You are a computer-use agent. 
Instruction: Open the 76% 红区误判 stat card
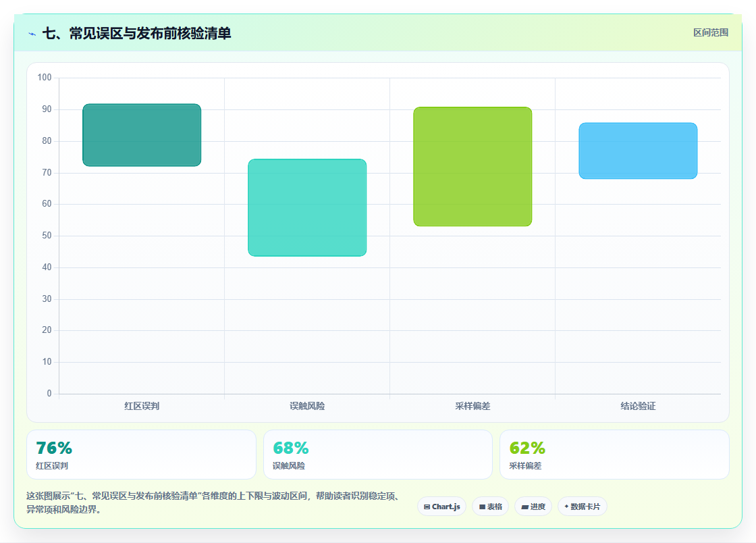click(x=141, y=455)
